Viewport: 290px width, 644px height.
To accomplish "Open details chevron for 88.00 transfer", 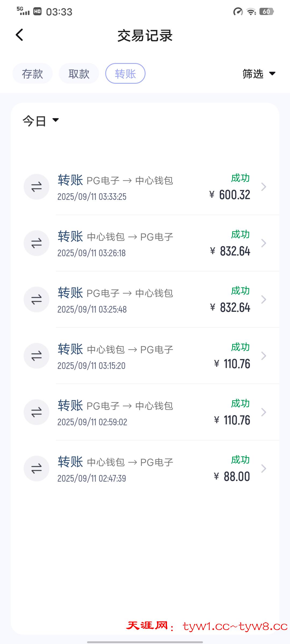I will pos(264,469).
